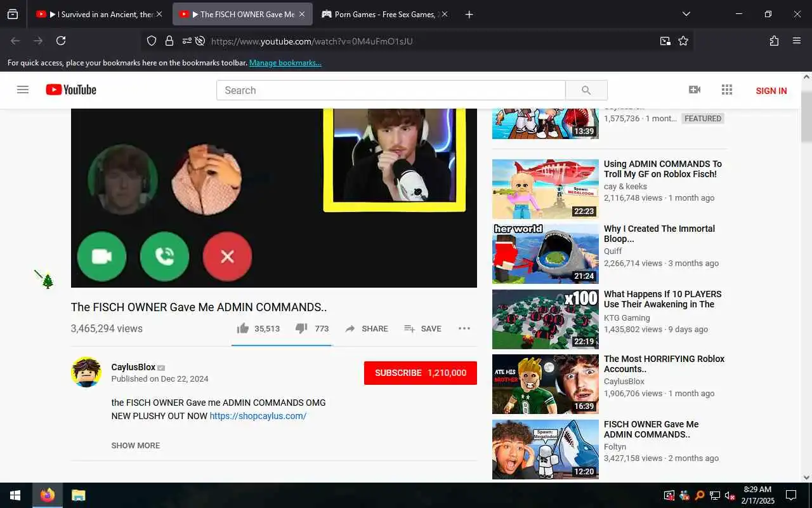Image resolution: width=812 pixels, height=508 pixels.
Task: Click the taskbar clock showing 8:29 AM
Action: click(x=757, y=495)
